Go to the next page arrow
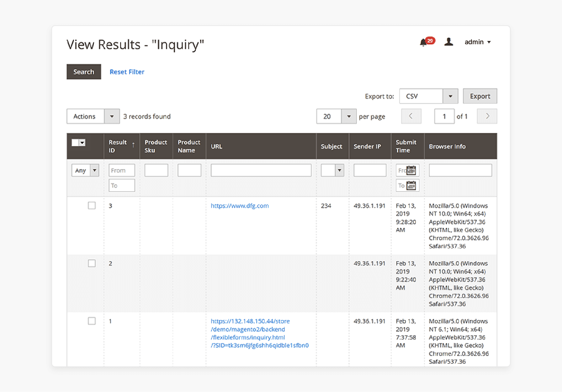Viewport: 562px width, 392px height. click(487, 116)
